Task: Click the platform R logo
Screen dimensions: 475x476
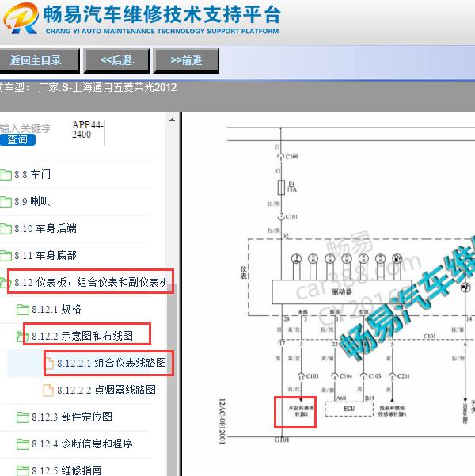Action: tap(21, 18)
